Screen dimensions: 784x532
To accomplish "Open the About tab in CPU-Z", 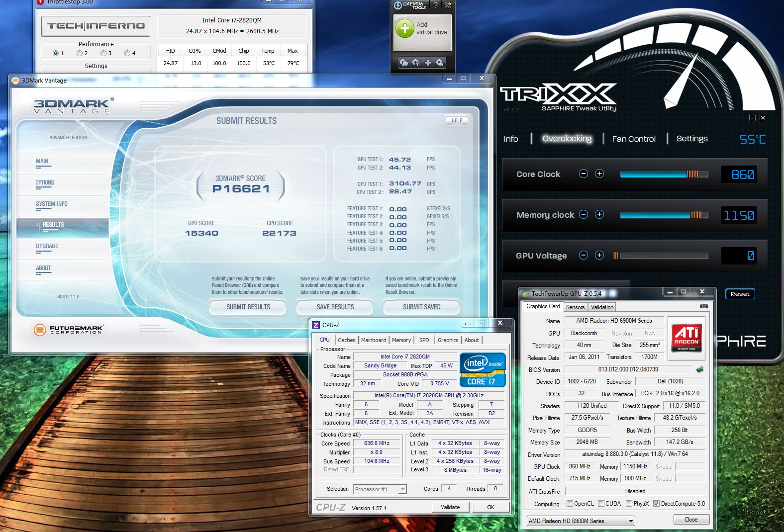I will click(472, 340).
